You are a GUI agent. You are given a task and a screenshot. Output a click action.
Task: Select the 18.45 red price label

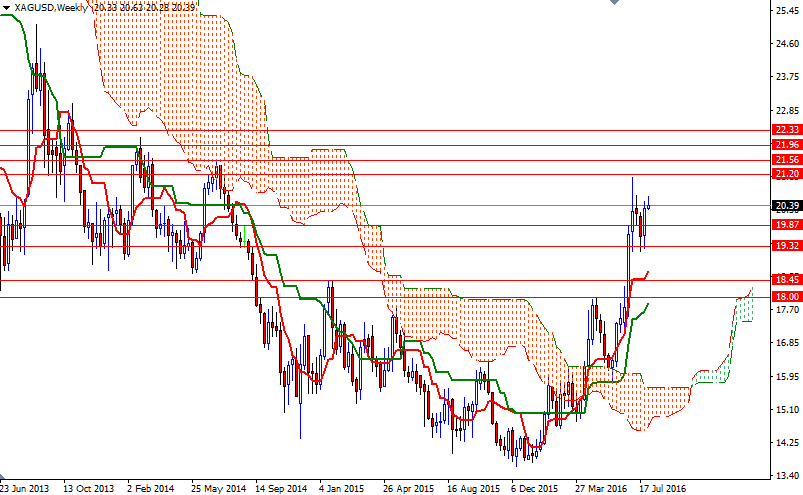787,281
